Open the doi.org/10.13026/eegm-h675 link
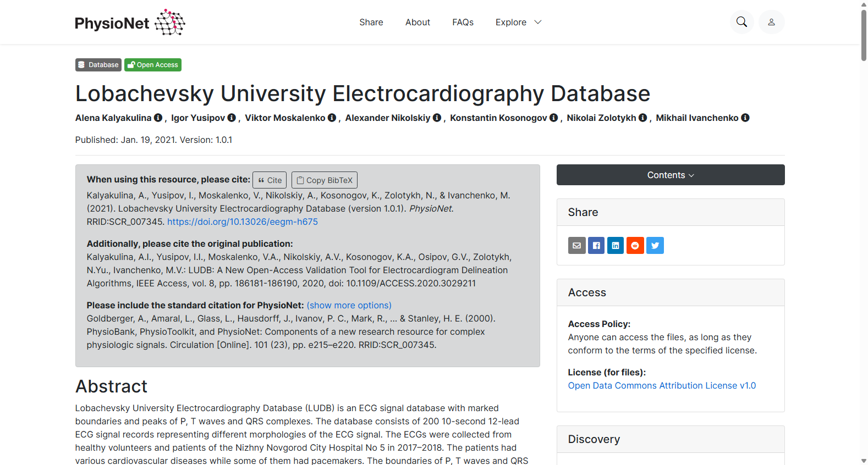Screen dimensions: 868x465 [243, 222]
